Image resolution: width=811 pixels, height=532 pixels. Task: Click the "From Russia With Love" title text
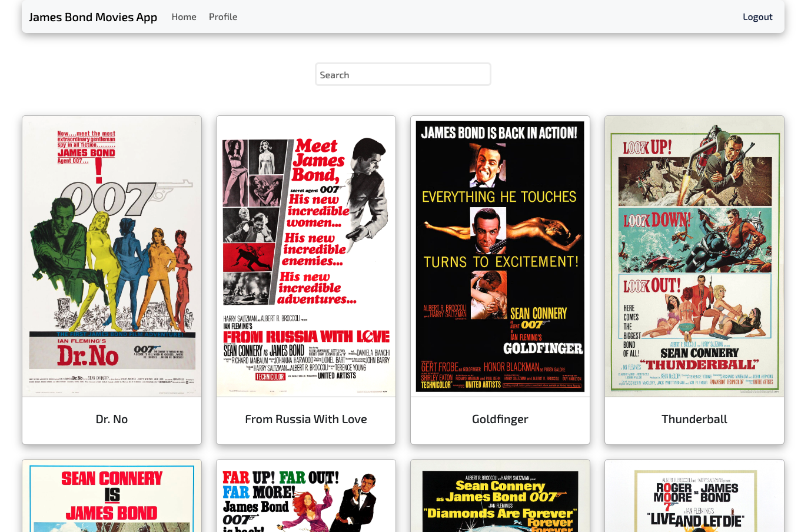[x=306, y=419]
